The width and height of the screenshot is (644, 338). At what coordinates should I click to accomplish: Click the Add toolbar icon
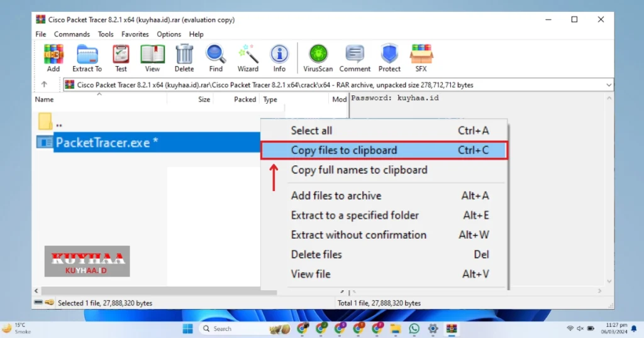pos(53,58)
